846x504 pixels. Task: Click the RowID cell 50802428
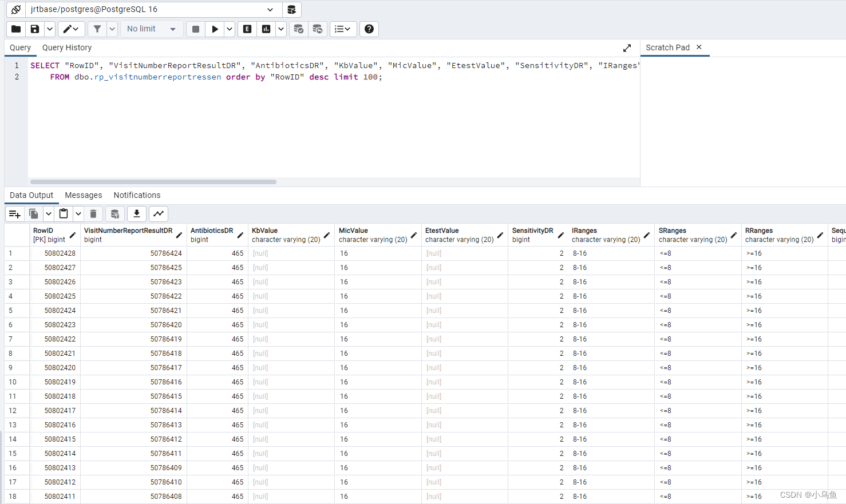tap(55, 253)
